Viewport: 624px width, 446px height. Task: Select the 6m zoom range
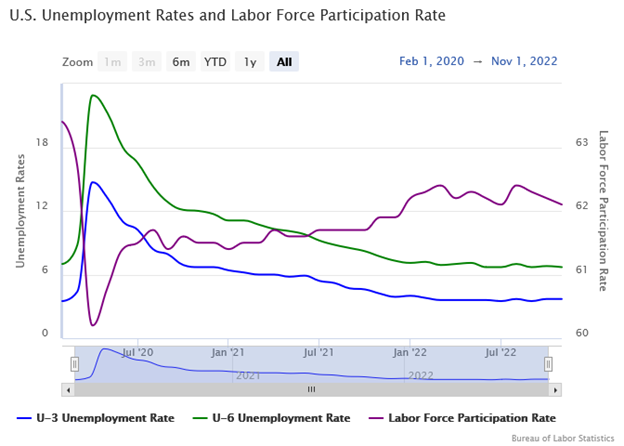[181, 62]
